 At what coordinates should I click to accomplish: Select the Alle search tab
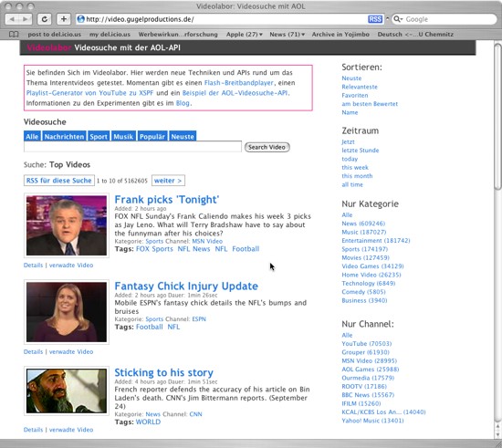tap(32, 137)
